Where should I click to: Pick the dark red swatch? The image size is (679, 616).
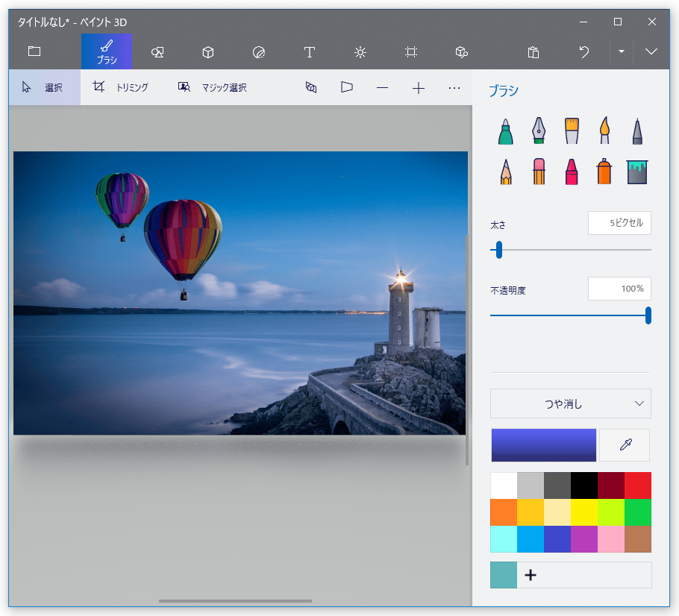click(x=611, y=485)
